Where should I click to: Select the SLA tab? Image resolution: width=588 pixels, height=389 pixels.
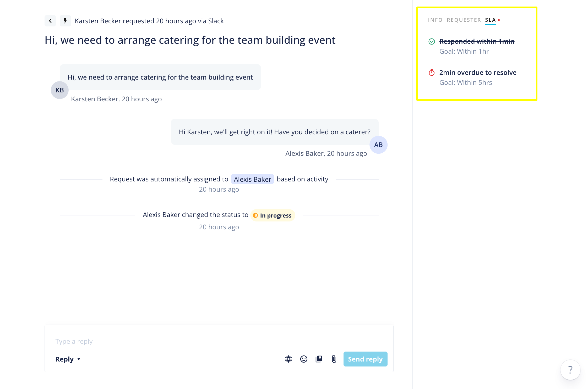491,20
